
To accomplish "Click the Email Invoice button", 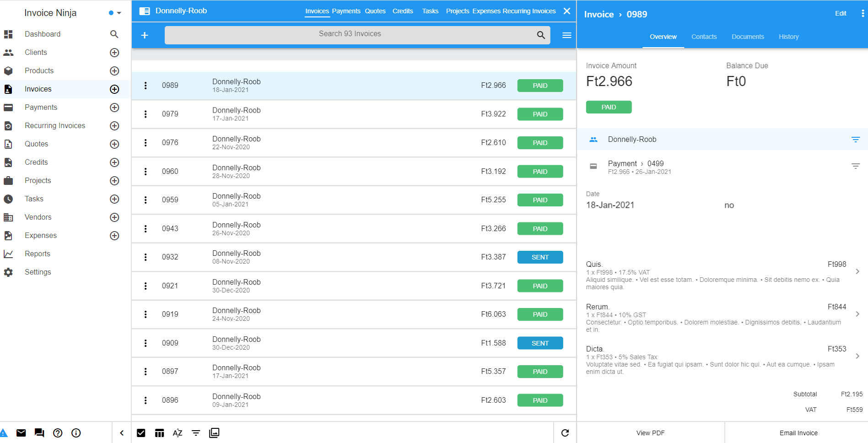I will (x=798, y=433).
